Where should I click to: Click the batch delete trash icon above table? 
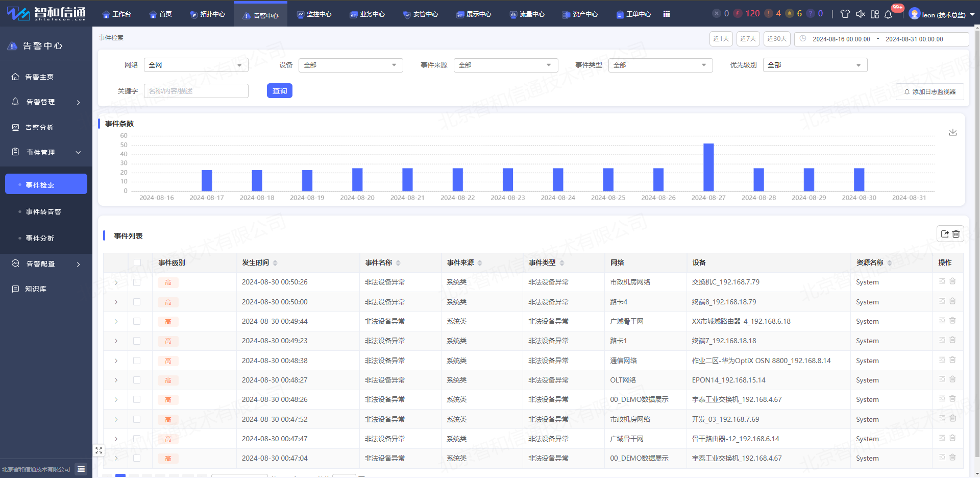956,234
